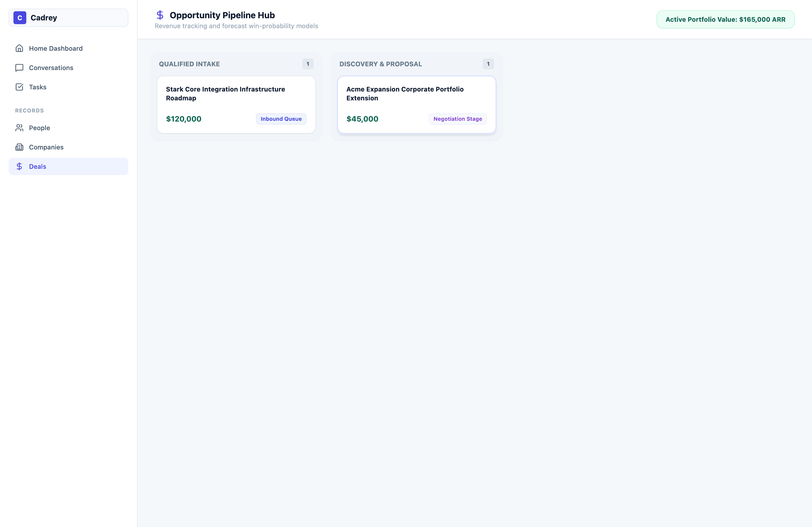Click the Active Portfolio Value badge
812x527 pixels.
pos(725,19)
